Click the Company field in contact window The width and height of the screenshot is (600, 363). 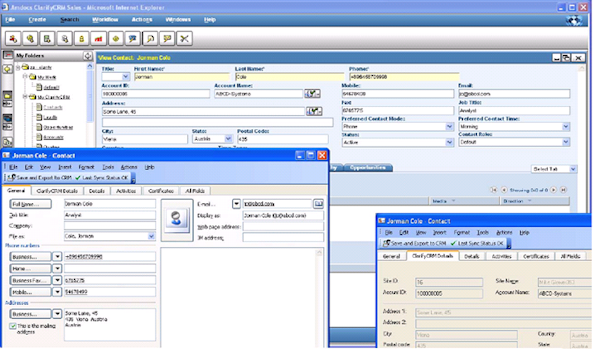(110, 226)
